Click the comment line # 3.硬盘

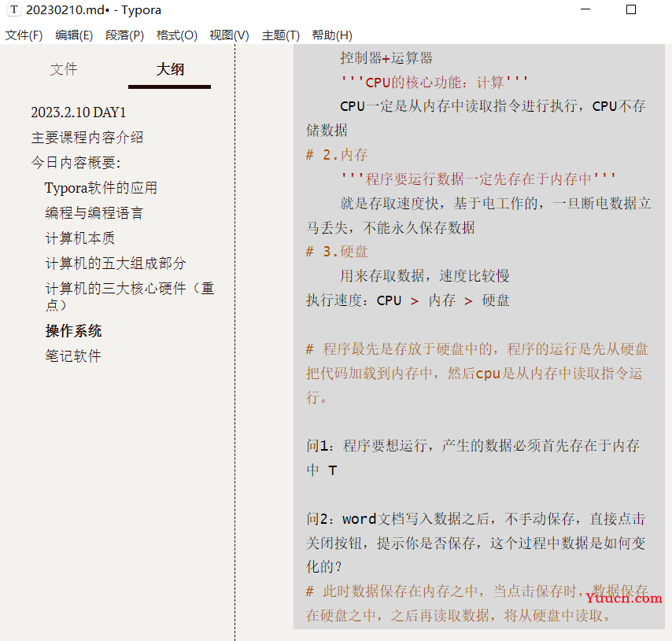point(337,252)
